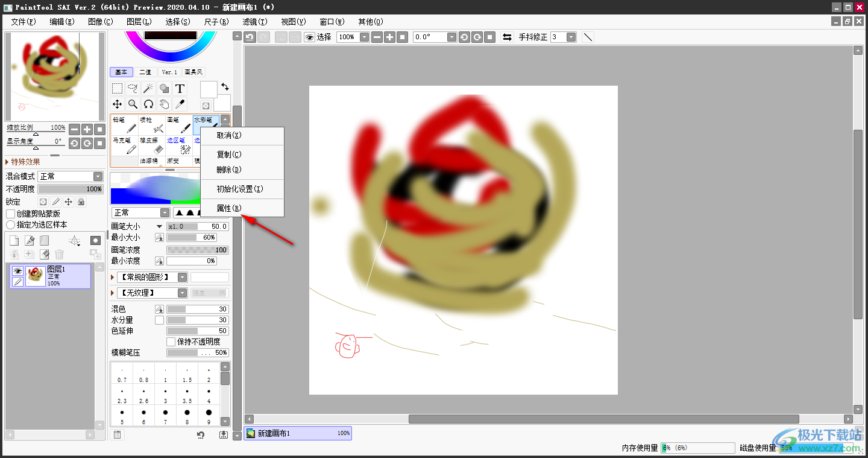The width and height of the screenshot is (868, 458).
Task: Create a new normal layer
Action: [14, 240]
